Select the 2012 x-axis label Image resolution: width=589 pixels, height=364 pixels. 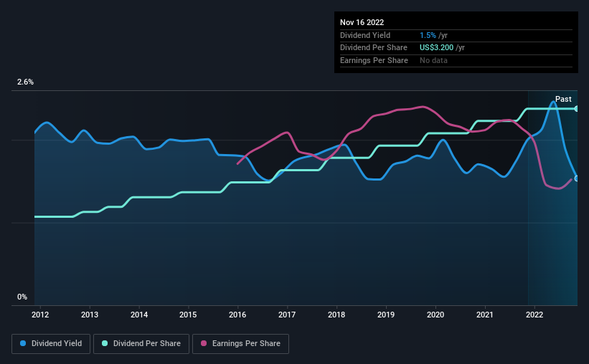pos(40,315)
